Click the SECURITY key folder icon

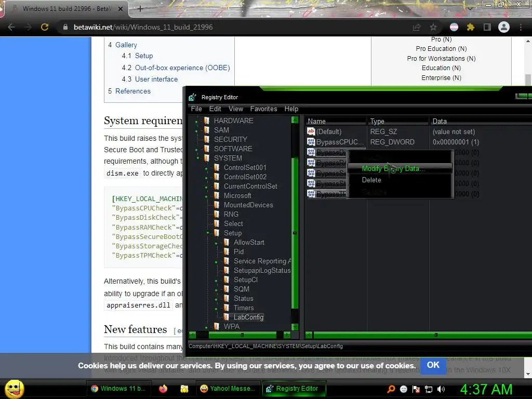coord(206,139)
